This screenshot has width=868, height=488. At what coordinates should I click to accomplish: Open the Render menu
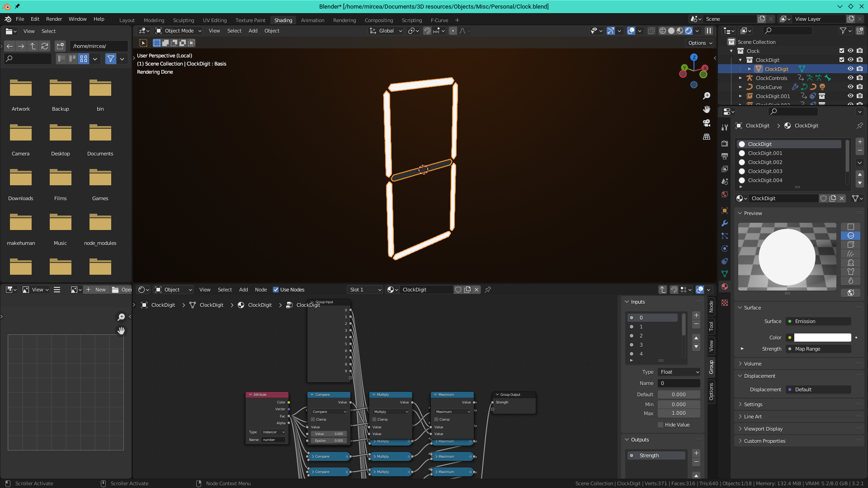tap(54, 19)
